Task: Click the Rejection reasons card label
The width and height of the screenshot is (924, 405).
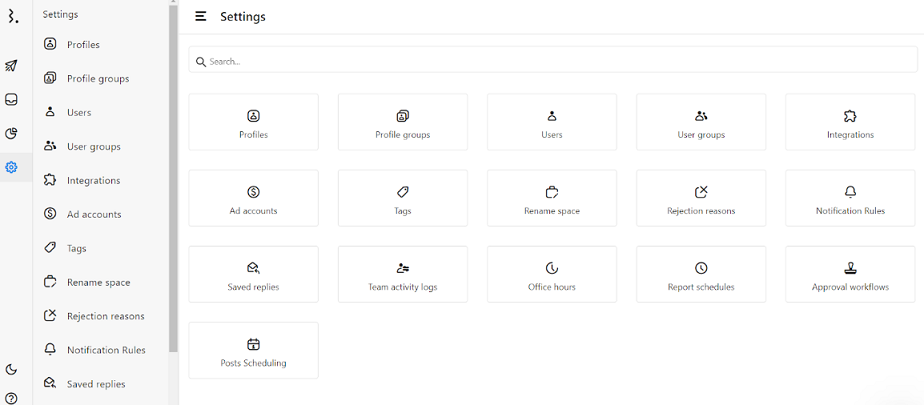Action: point(701,210)
